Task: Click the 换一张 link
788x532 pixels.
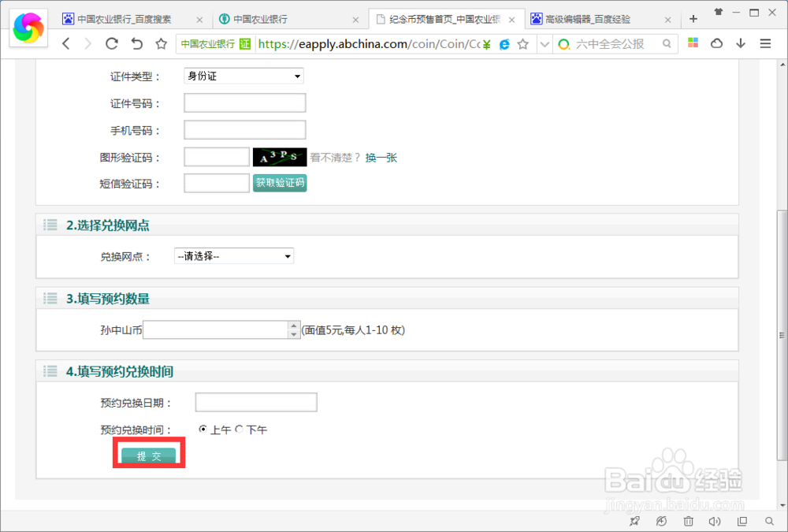Action: click(381, 158)
